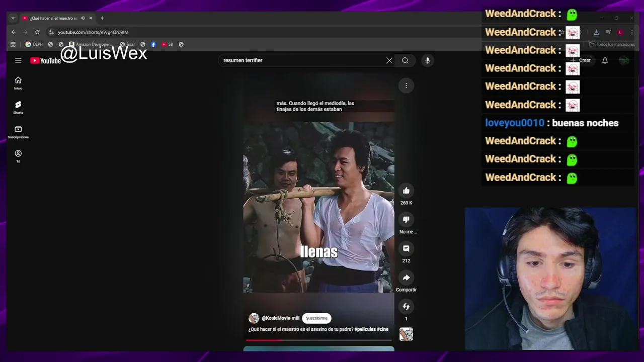Open site information icon in address bar
644x362 pixels.
pos(51,32)
